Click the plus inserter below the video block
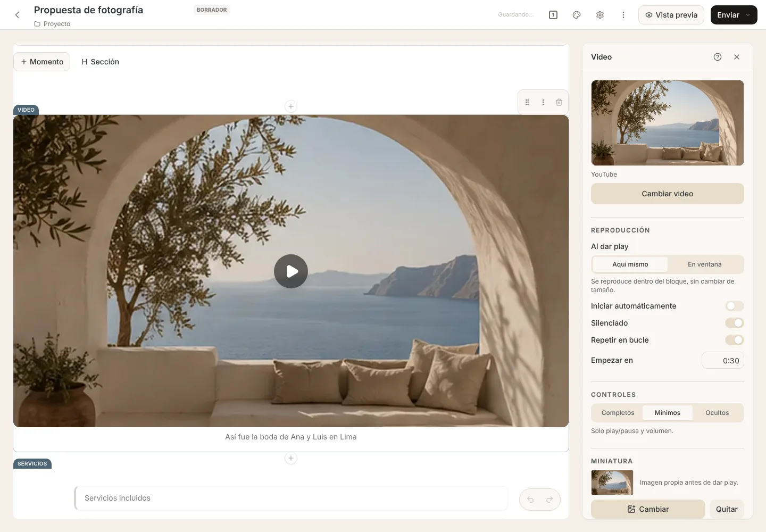The height and width of the screenshot is (532, 766). pos(291,458)
